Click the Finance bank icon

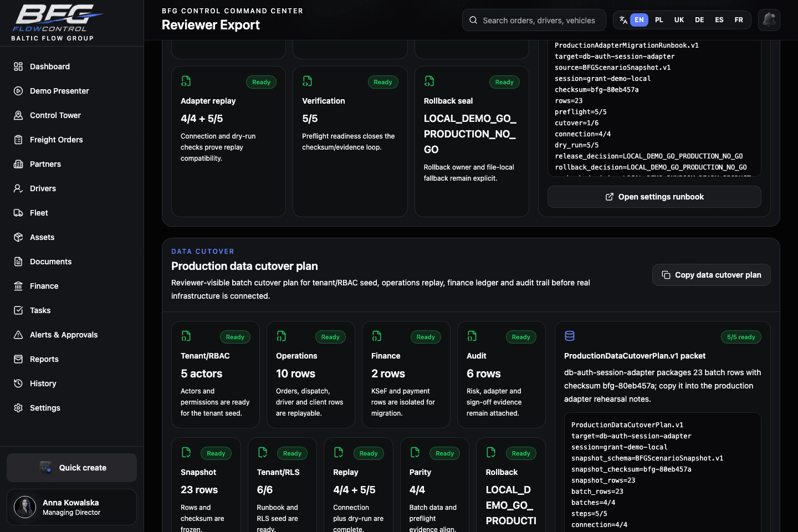pos(18,286)
